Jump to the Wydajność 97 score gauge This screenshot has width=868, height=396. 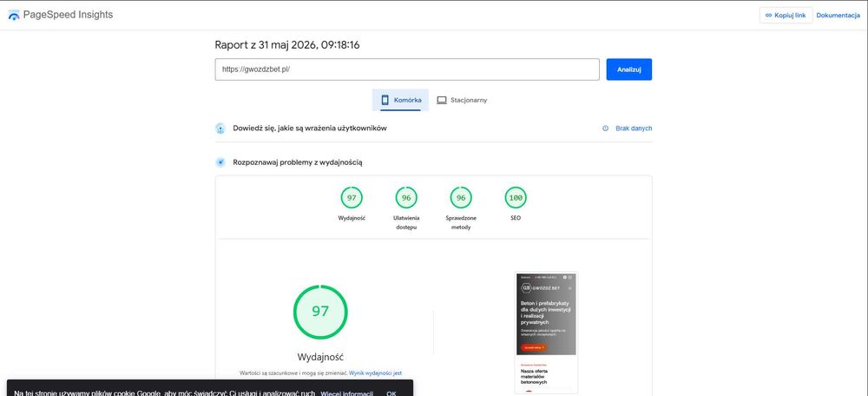352,198
